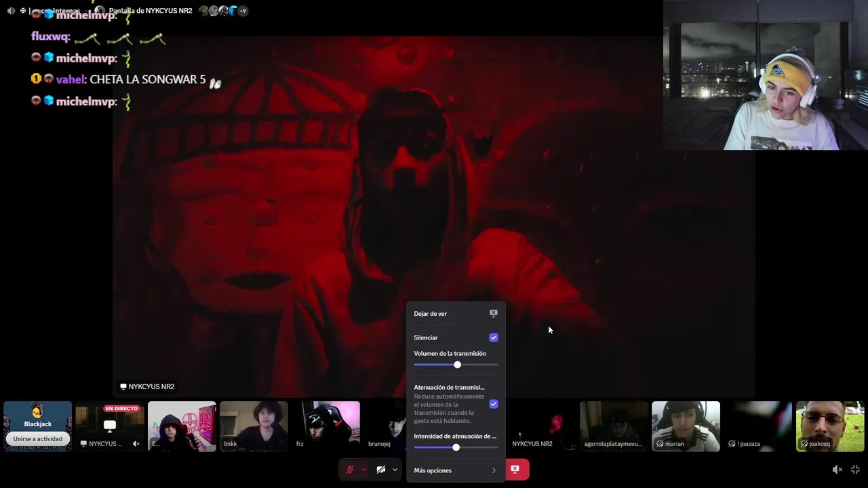Open the Más opciones submenu
The image size is (868, 488).
coord(456,470)
